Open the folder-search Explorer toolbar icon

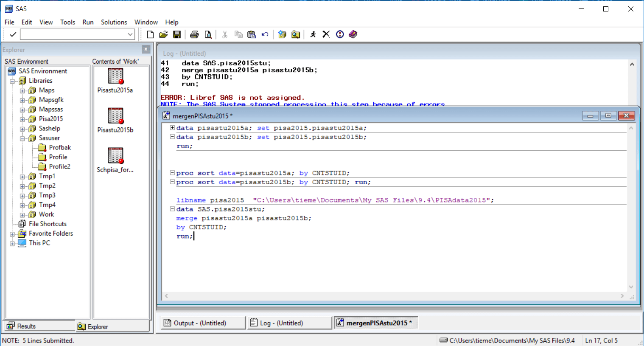point(296,34)
